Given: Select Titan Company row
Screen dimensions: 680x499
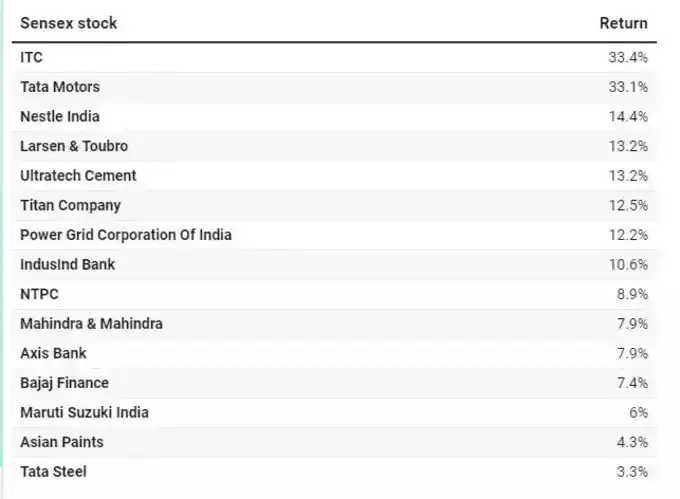Looking at the screenshot, I should [70, 205].
